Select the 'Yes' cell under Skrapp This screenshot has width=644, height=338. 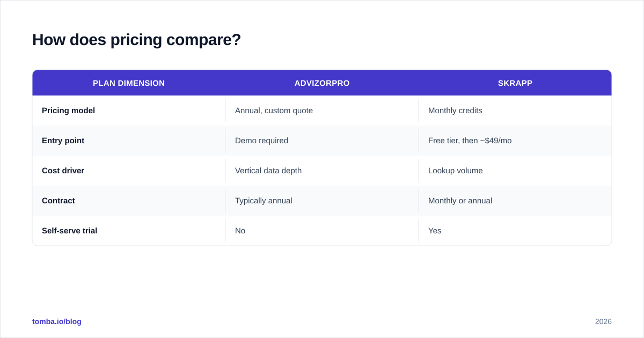tap(435, 231)
